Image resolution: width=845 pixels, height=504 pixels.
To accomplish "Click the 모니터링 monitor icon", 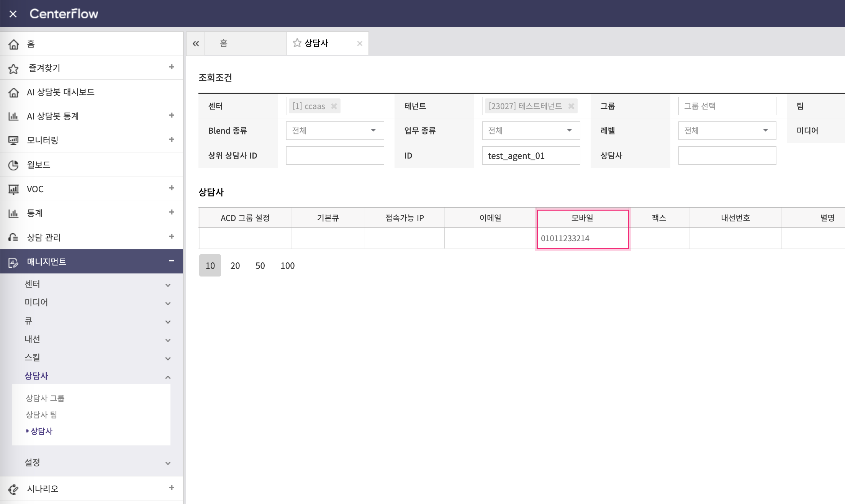I will (x=13, y=141).
